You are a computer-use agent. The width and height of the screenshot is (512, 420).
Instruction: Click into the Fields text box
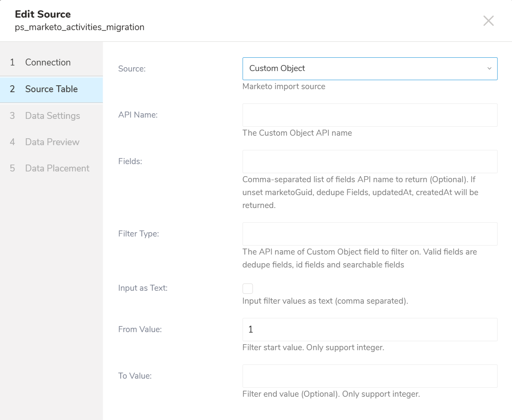(370, 162)
